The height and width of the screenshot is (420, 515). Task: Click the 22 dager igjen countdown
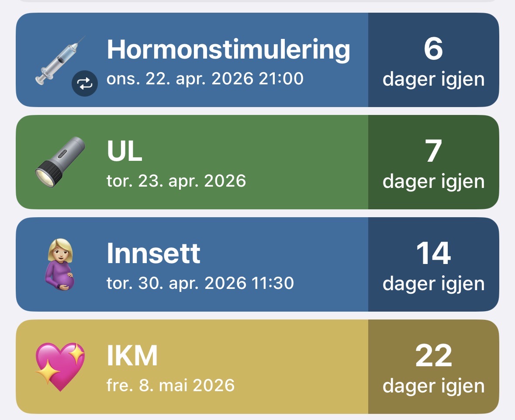tap(433, 367)
